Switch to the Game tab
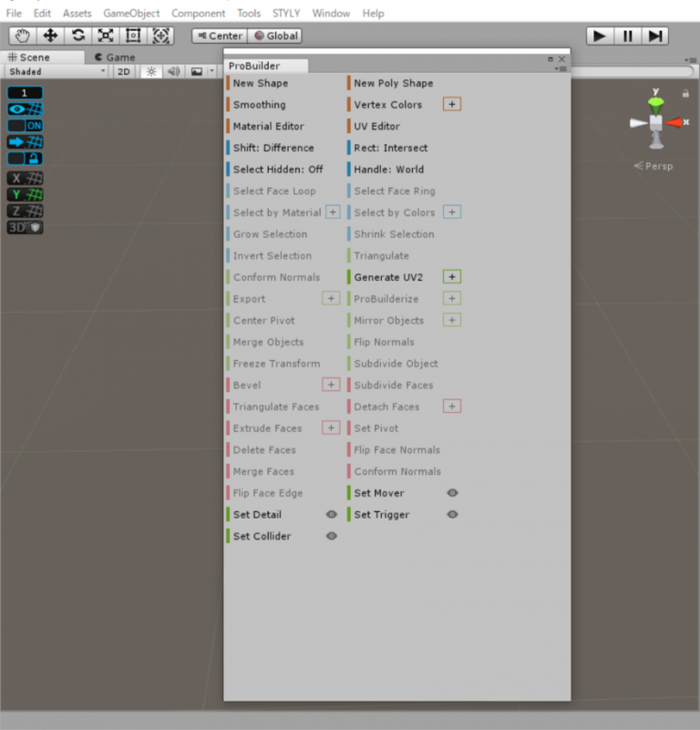700x730 pixels. 115,57
